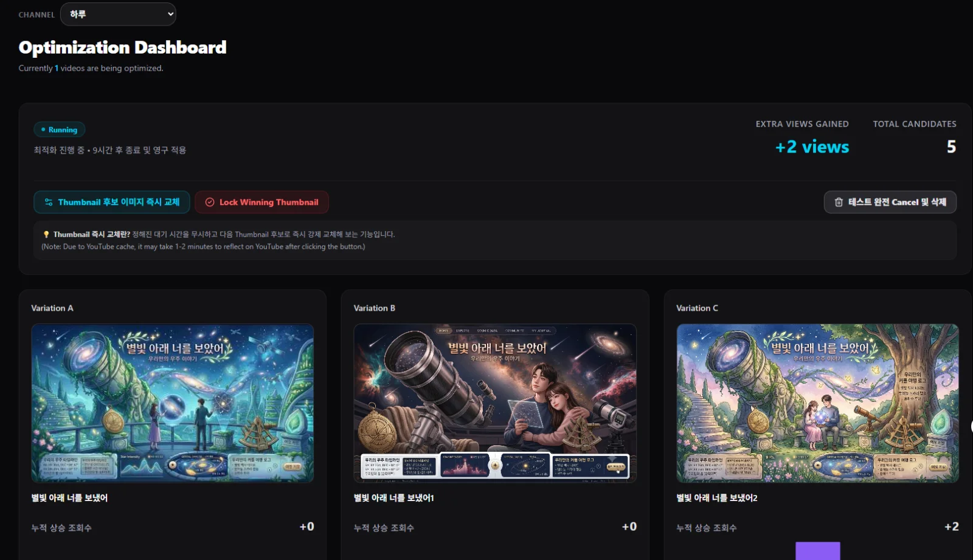Click the title 별빛 아래 너를 보냈어2
Viewport: 973px width, 560px height.
pos(717,498)
